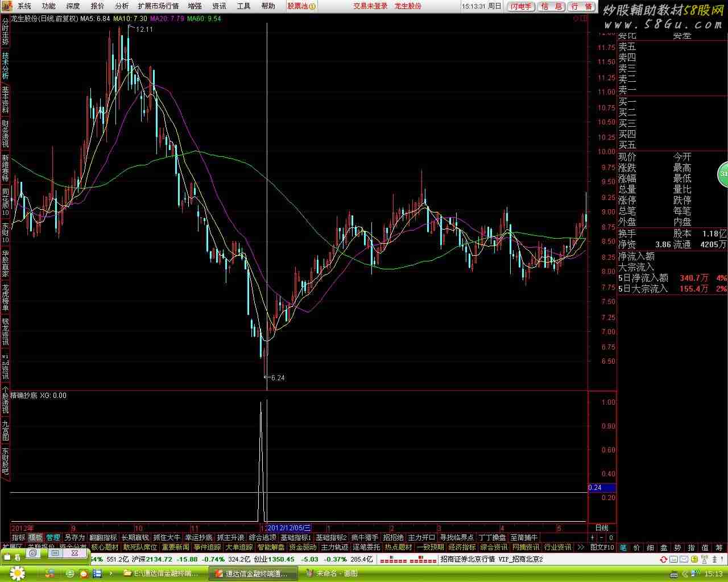The height and width of the screenshot is (582, 728).
Task: Expand more info tabs with >> arrows
Action: click(x=580, y=547)
